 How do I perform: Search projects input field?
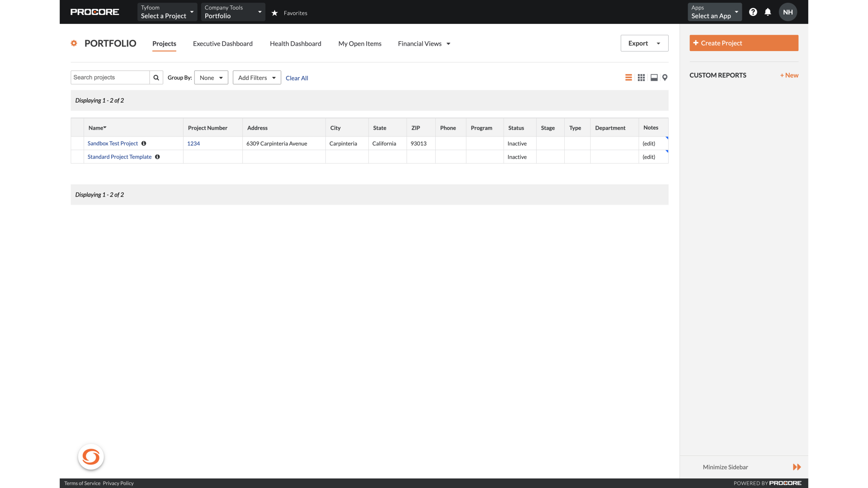(x=110, y=77)
